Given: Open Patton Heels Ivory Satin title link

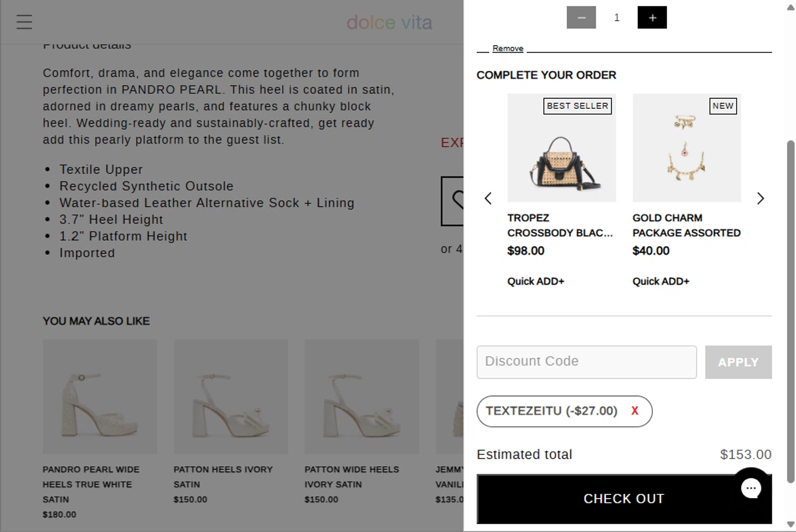Looking at the screenshot, I should [x=223, y=477].
